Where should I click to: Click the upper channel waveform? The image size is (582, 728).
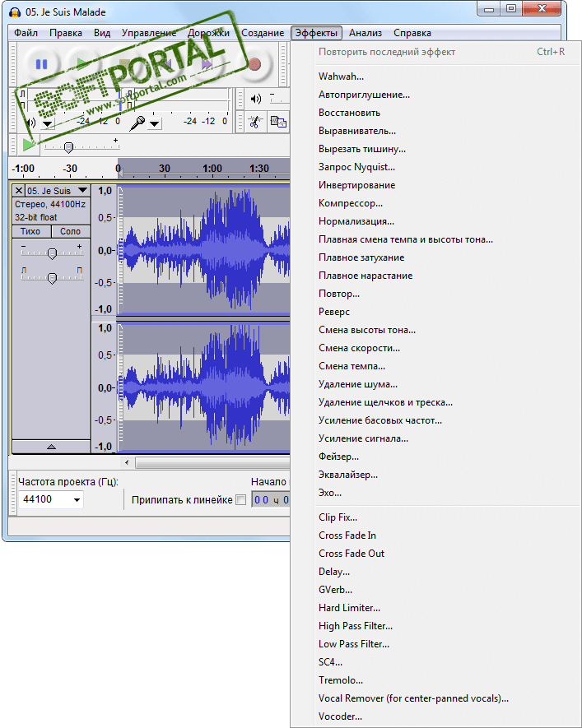[x=204, y=250]
